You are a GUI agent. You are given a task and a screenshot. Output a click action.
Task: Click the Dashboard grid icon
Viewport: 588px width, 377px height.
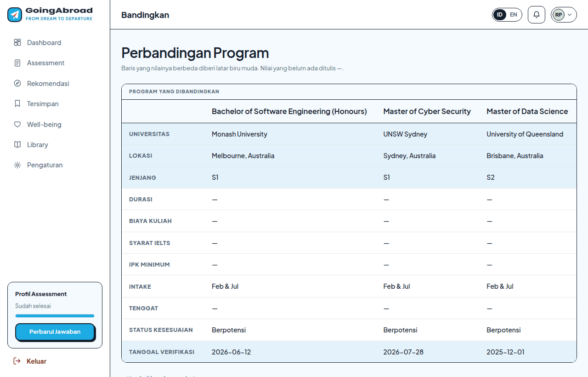[x=17, y=43]
